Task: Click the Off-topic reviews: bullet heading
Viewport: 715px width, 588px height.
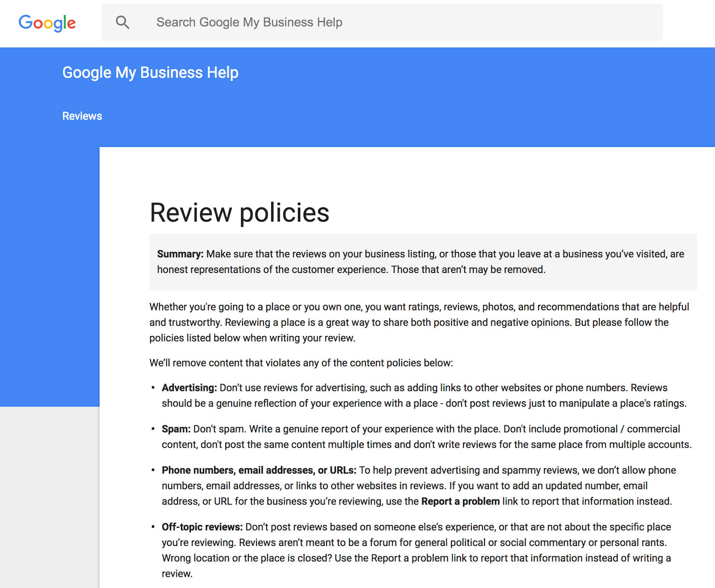Action: 202,527
